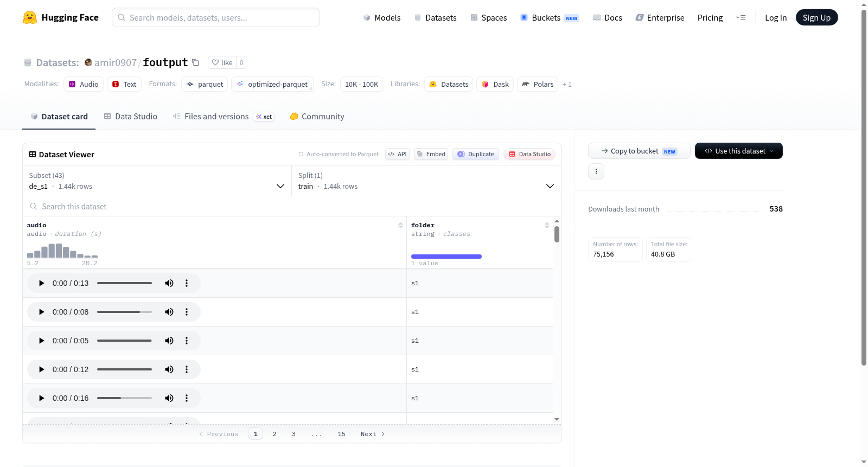Seek on the 0:16 audio progress bar
The image size is (868, 467).
point(124,398)
